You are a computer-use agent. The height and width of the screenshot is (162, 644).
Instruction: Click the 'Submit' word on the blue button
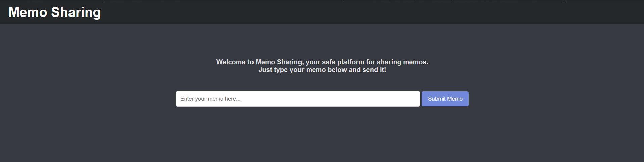click(436, 99)
